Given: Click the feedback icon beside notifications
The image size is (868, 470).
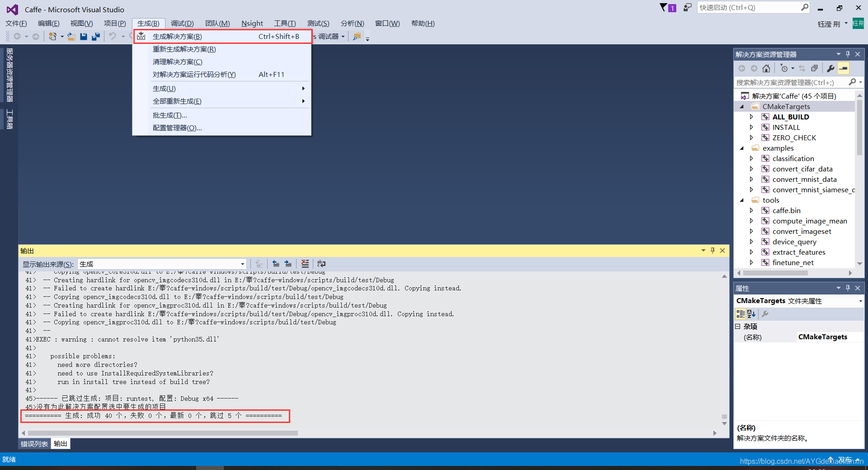Looking at the screenshot, I should [x=688, y=7].
